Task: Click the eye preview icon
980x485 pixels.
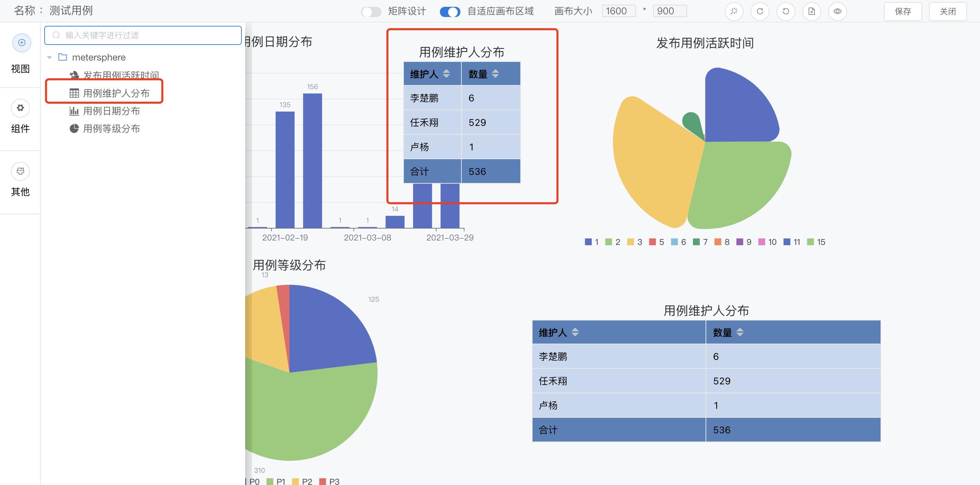Action: tap(837, 12)
